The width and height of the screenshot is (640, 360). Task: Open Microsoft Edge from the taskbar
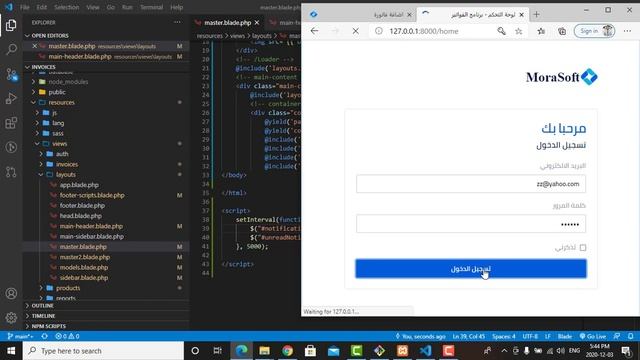point(241,351)
